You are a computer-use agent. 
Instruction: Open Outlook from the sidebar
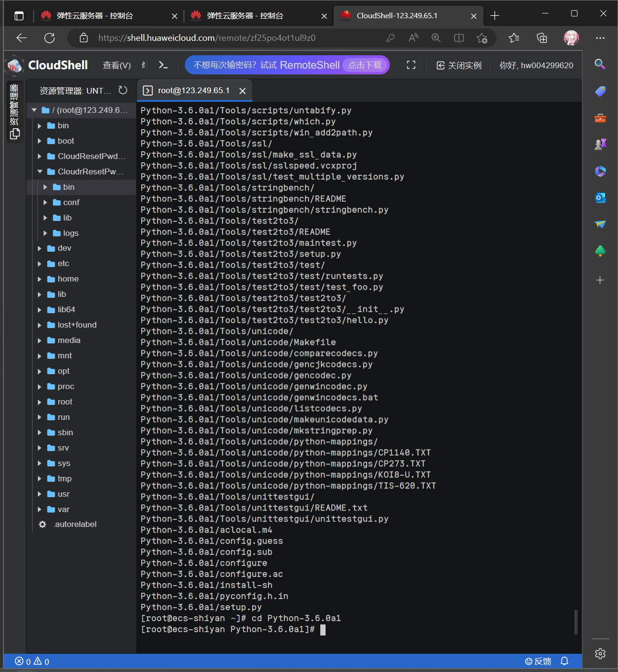[x=600, y=197]
